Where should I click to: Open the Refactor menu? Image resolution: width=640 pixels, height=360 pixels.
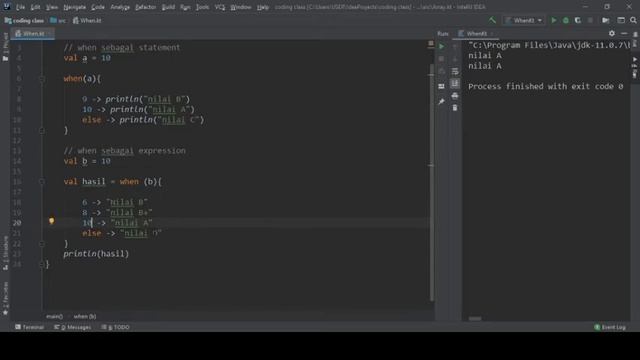click(145, 7)
